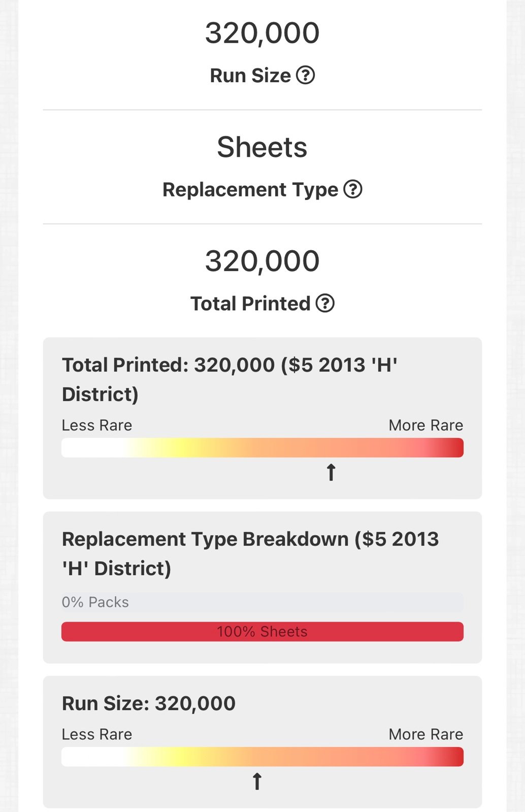Click the arrow marker under the Run Size rarity bar
The height and width of the screenshot is (812, 525).
[257, 781]
